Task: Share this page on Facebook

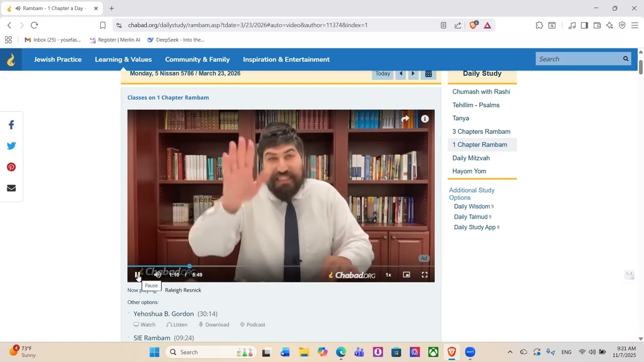Action: [x=11, y=125]
